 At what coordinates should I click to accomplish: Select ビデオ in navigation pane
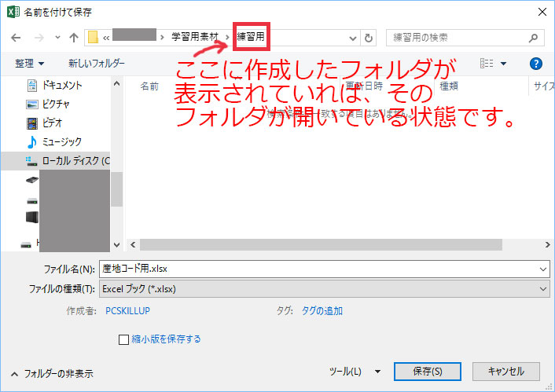[53, 123]
